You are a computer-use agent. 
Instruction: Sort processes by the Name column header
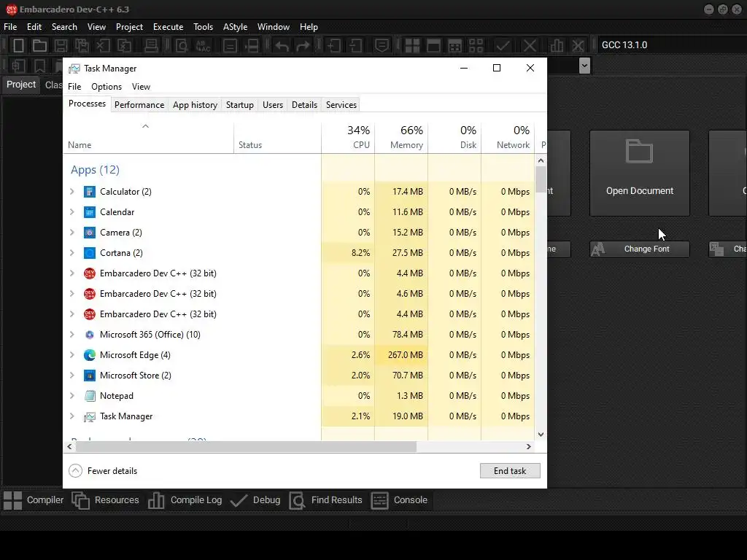click(148, 138)
